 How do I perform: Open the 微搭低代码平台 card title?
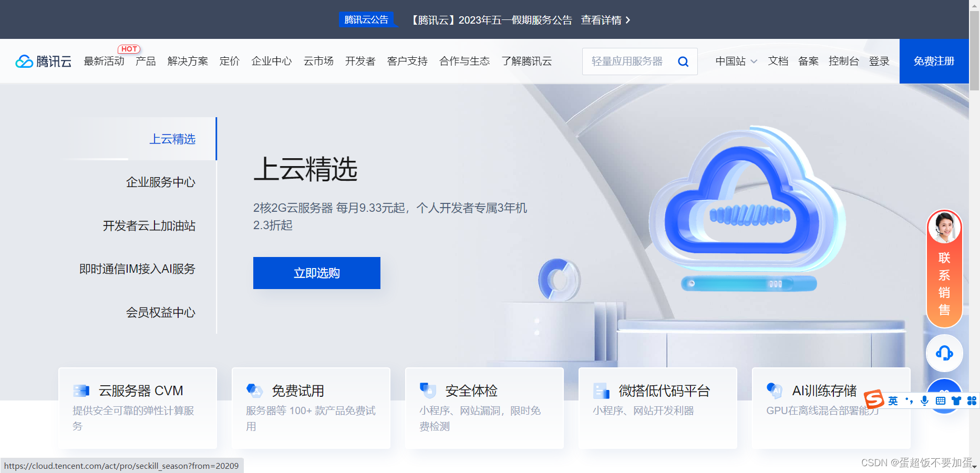coord(664,390)
